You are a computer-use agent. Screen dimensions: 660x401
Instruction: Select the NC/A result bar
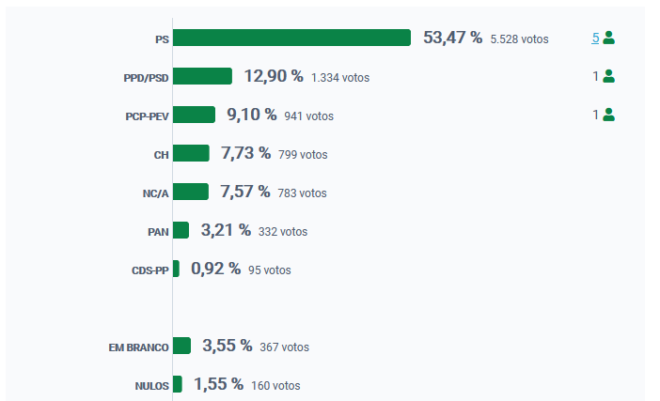(x=191, y=191)
